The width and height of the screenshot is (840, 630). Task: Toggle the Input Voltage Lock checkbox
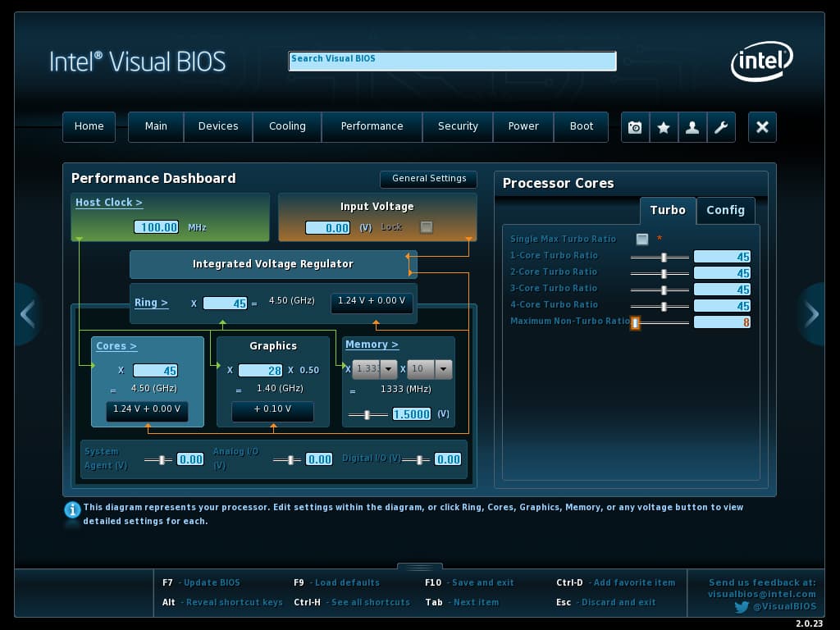click(x=427, y=226)
